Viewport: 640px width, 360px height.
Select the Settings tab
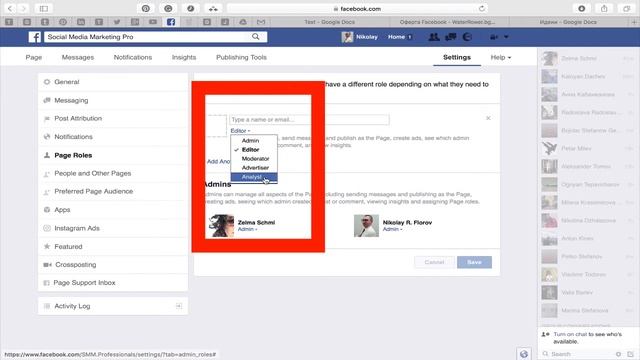click(x=457, y=58)
